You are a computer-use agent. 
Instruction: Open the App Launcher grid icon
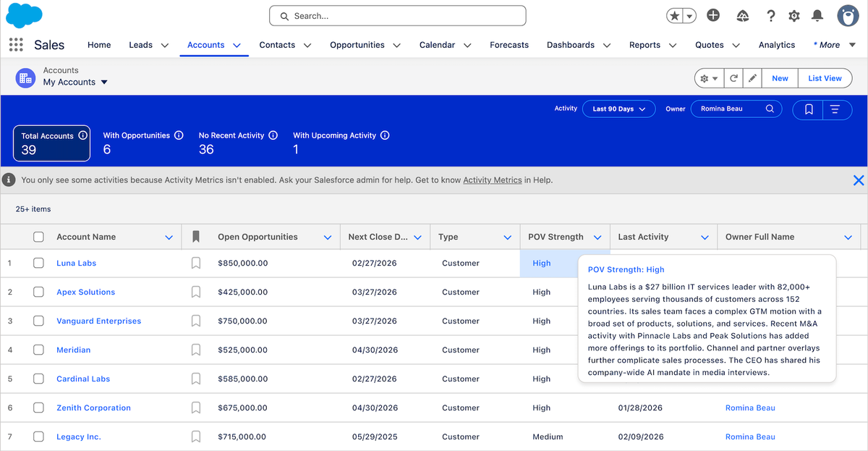pos(16,45)
